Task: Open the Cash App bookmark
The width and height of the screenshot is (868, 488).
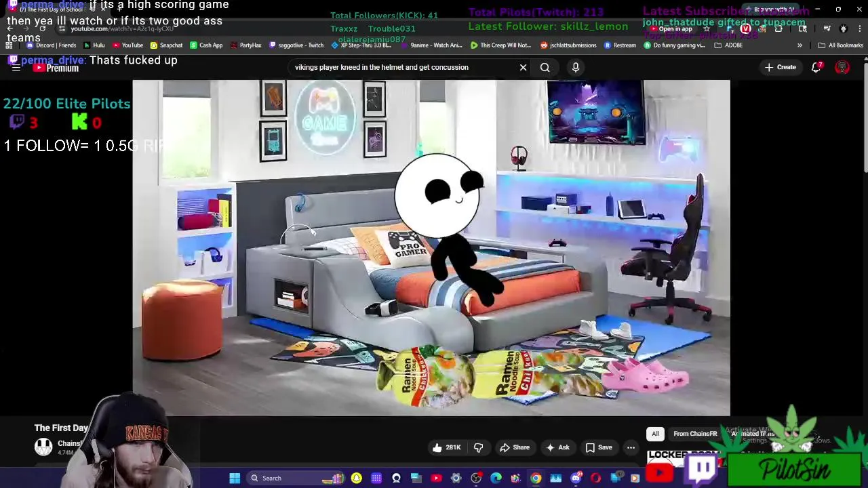Action: coord(206,45)
